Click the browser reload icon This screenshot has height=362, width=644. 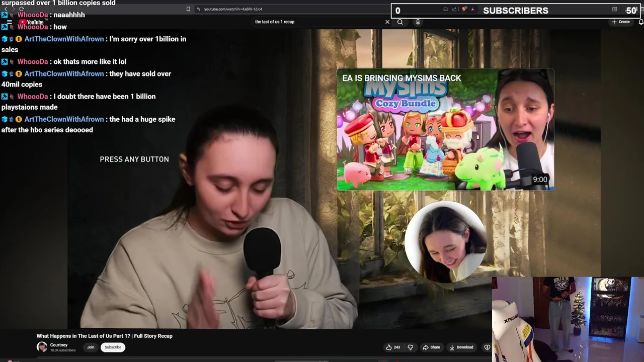[x=21, y=9]
